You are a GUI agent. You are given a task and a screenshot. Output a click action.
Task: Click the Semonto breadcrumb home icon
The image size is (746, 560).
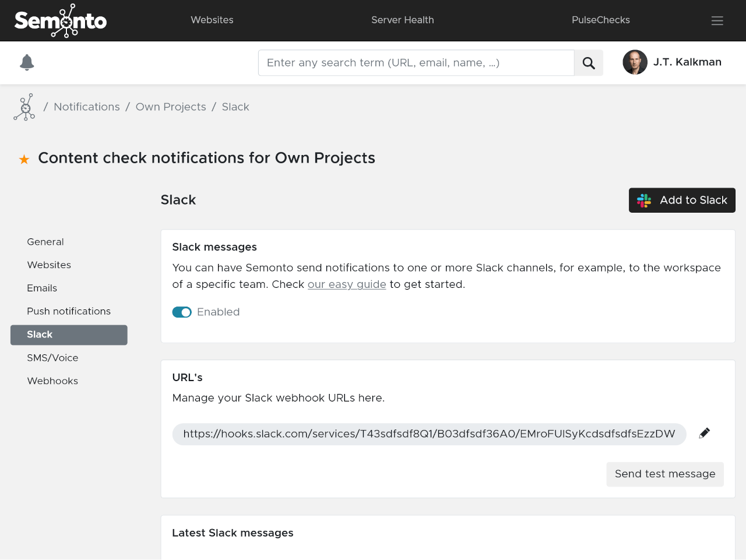[24, 107]
